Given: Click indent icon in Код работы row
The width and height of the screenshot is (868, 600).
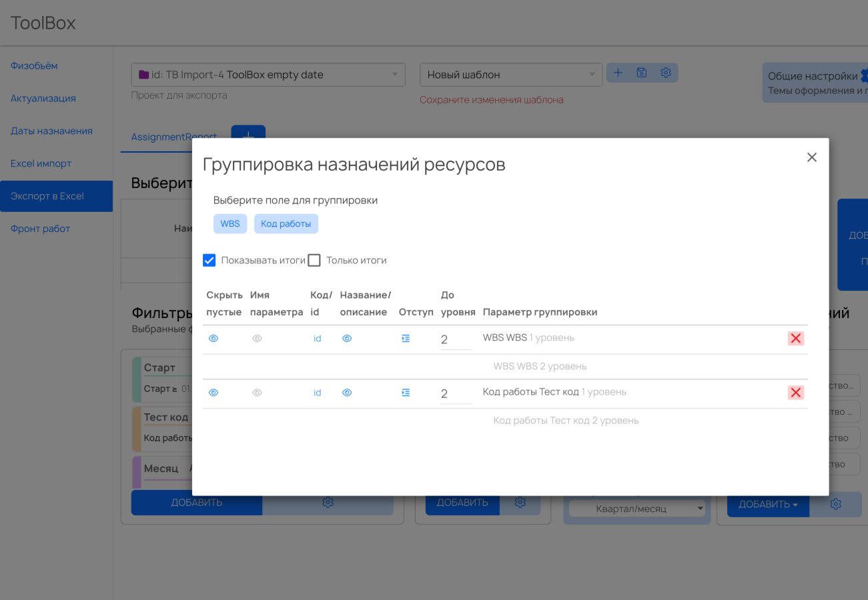Looking at the screenshot, I should point(406,393).
